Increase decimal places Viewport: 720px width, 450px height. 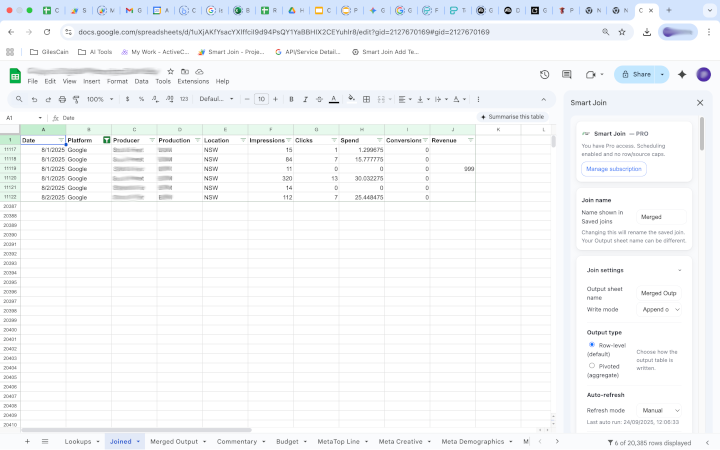pyautogui.click(x=169, y=99)
